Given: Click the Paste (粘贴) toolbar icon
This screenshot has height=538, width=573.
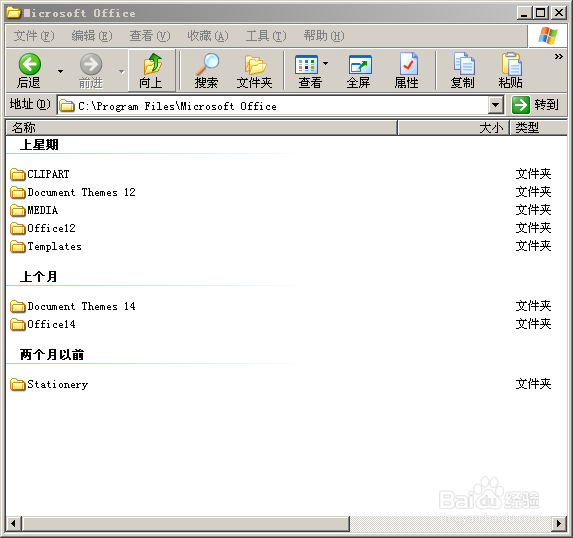Looking at the screenshot, I should click(x=511, y=64).
